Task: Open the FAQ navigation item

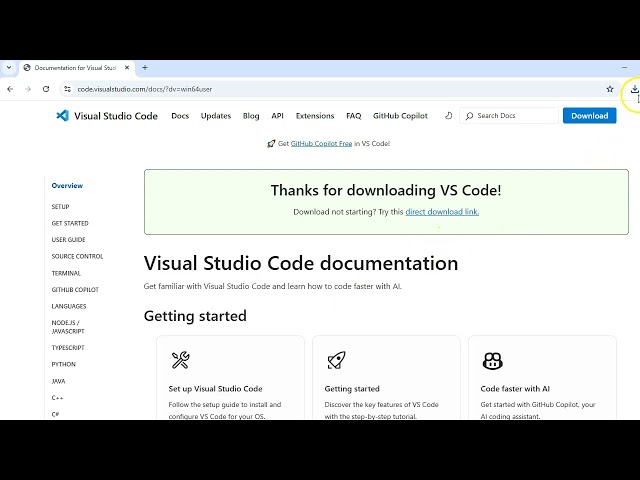Action: 353,116
